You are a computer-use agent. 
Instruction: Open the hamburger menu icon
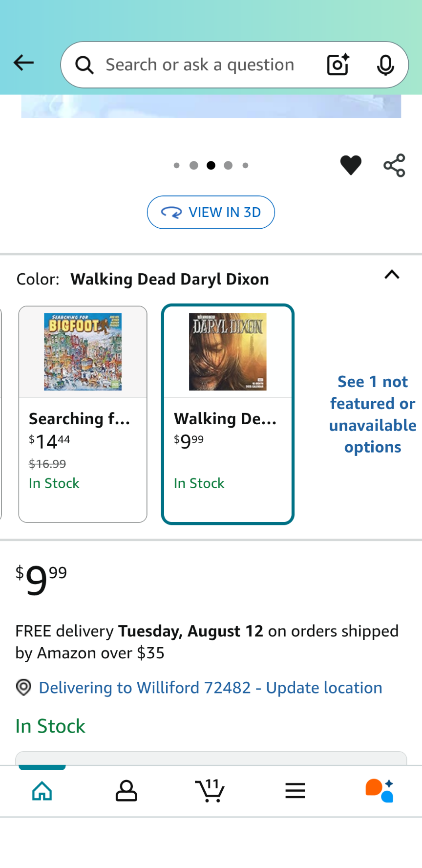tap(295, 790)
